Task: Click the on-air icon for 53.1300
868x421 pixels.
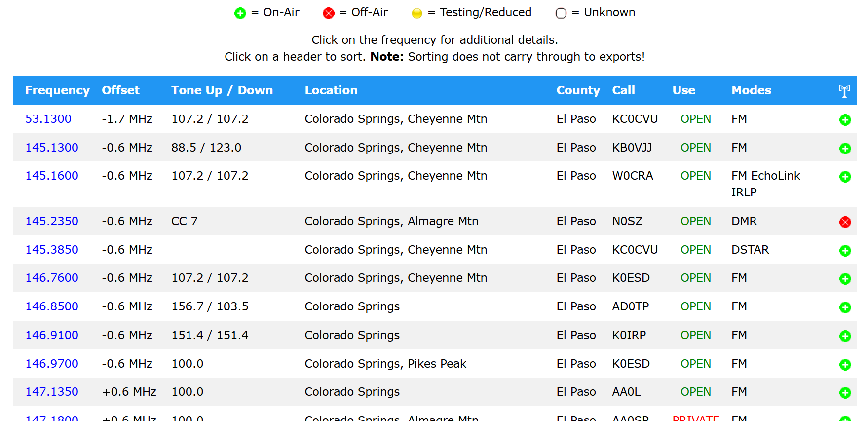Action: (x=845, y=120)
